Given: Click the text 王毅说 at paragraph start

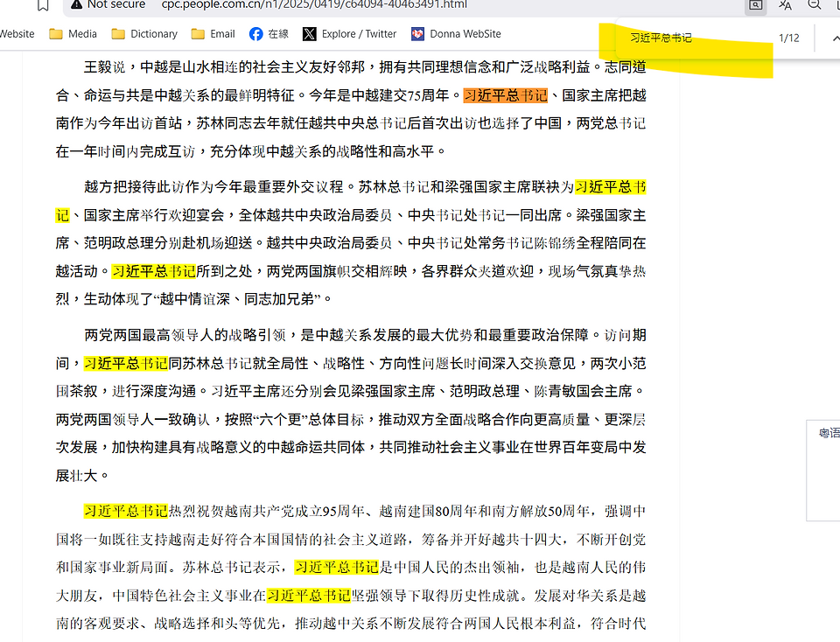Looking at the screenshot, I should pos(104,67).
